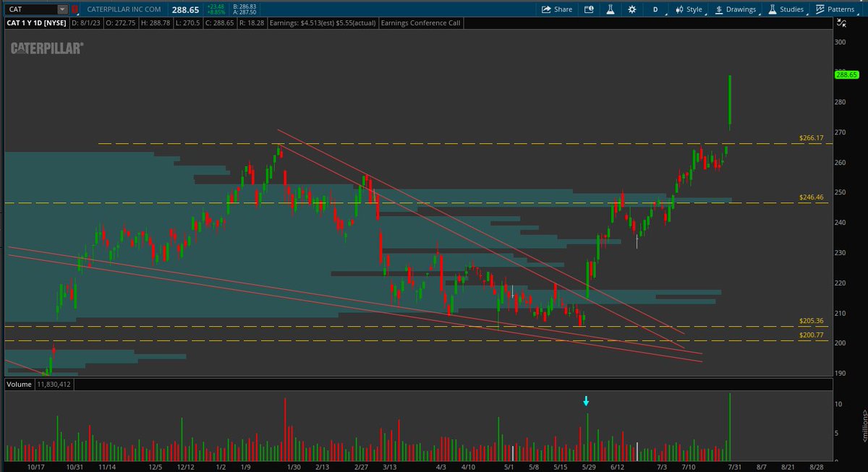Click CAT 1 Y 1D [NYSE] label
The width and height of the screenshot is (868, 472).
click(x=37, y=23)
